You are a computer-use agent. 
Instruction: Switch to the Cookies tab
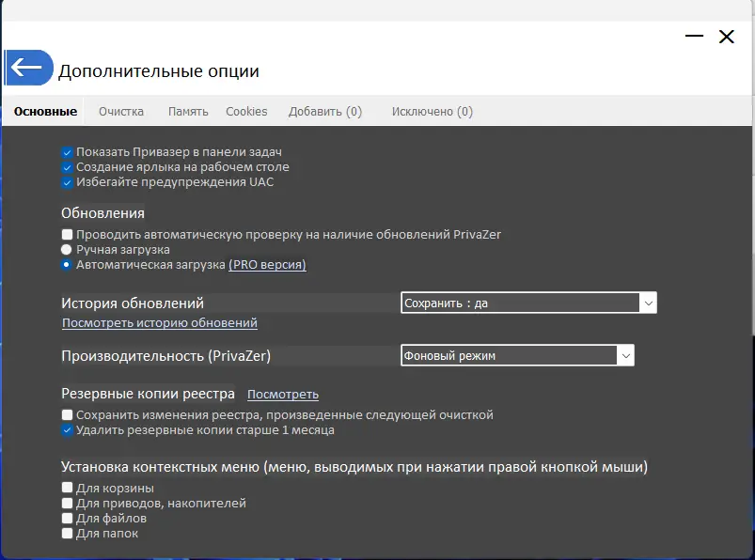click(x=246, y=112)
